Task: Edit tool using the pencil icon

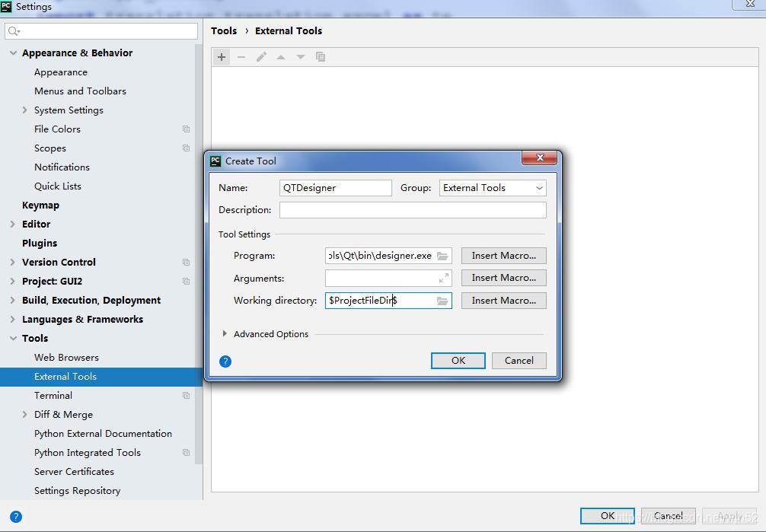Action: [261, 57]
